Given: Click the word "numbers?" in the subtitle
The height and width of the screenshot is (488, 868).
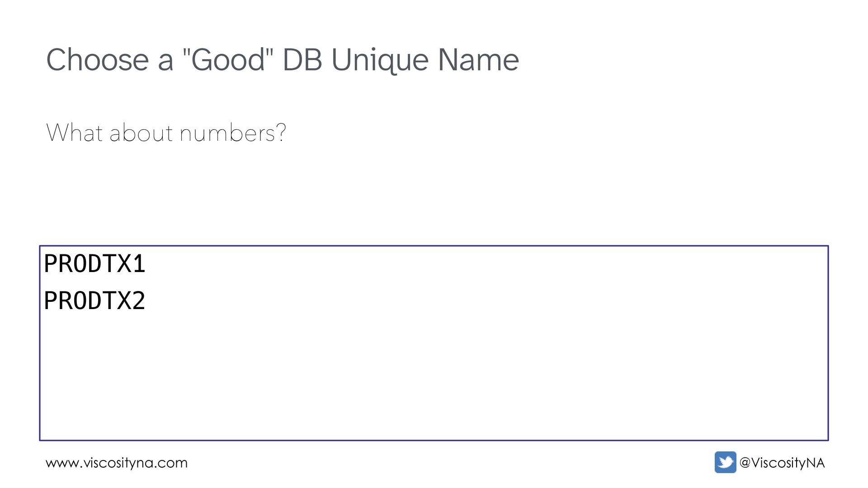Looking at the screenshot, I should tap(233, 133).
